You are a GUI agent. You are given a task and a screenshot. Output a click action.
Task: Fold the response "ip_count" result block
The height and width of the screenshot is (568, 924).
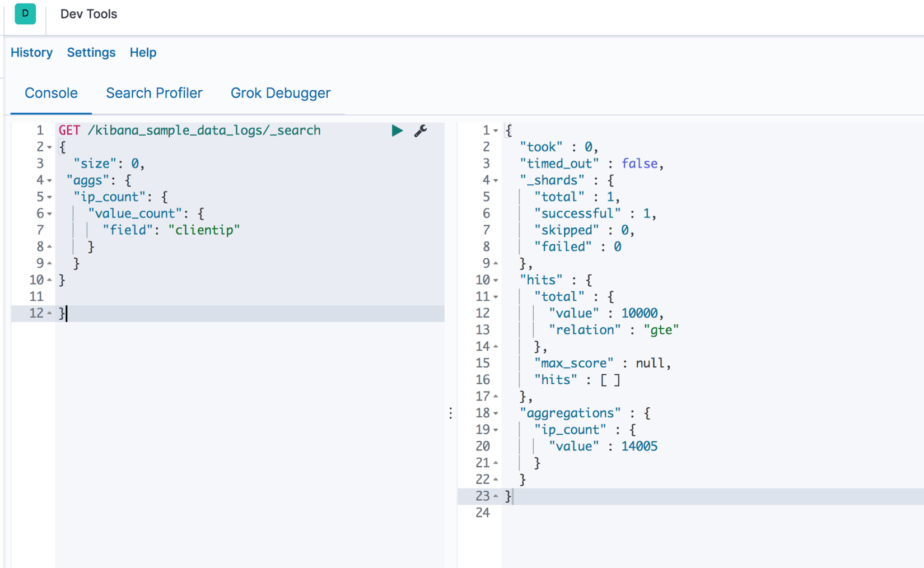click(x=496, y=430)
